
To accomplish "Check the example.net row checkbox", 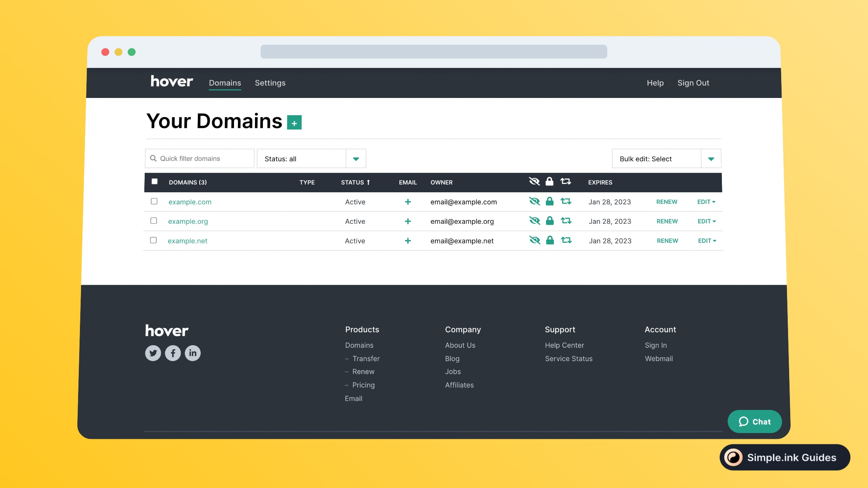I will tap(153, 240).
